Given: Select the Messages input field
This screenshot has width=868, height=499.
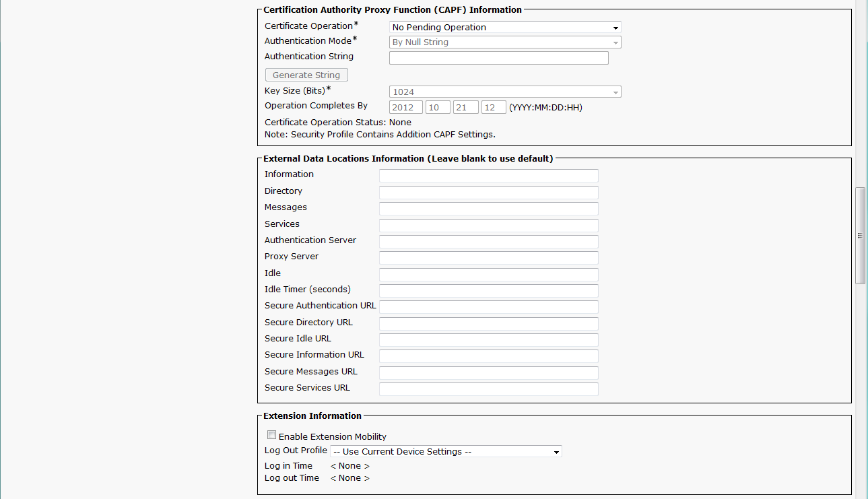Looking at the screenshot, I should (488, 209).
